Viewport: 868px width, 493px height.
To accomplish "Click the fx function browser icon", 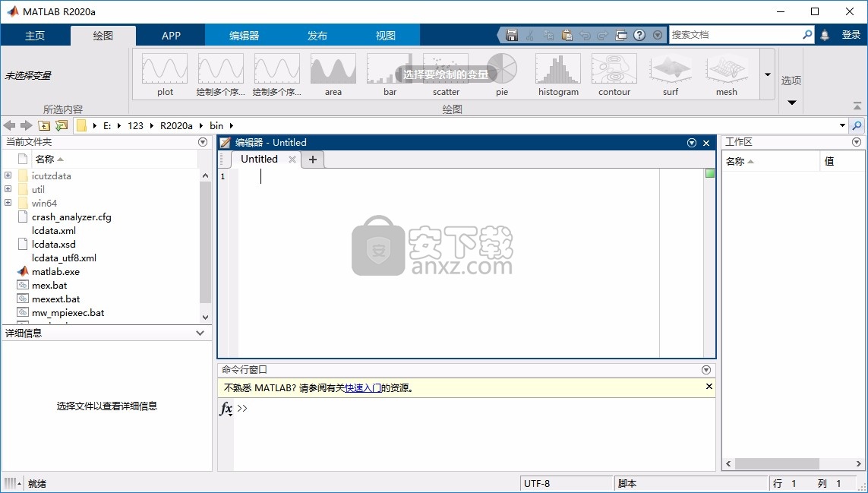I will [x=226, y=409].
